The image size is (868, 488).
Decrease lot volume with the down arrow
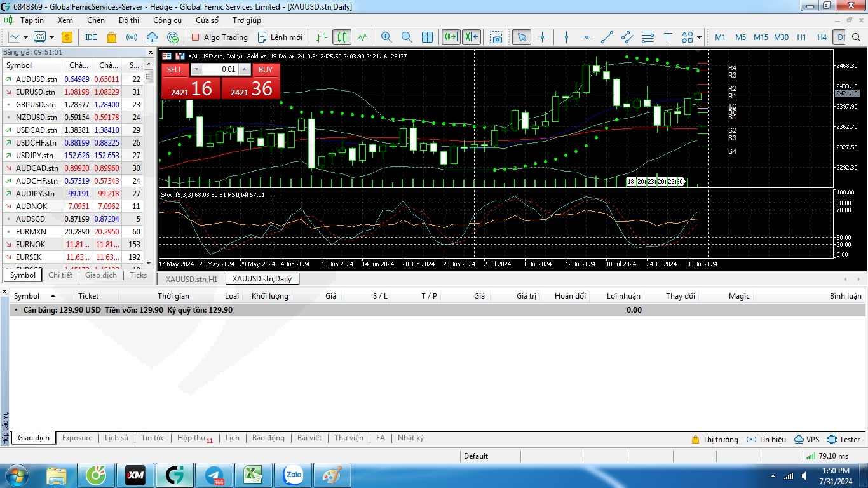[x=196, y=69]
